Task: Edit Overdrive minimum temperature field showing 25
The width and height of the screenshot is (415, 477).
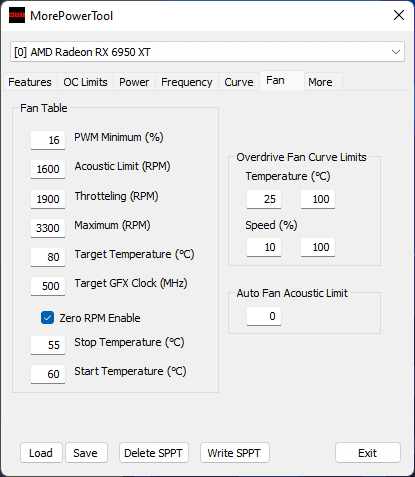Action: coord(264,199)
